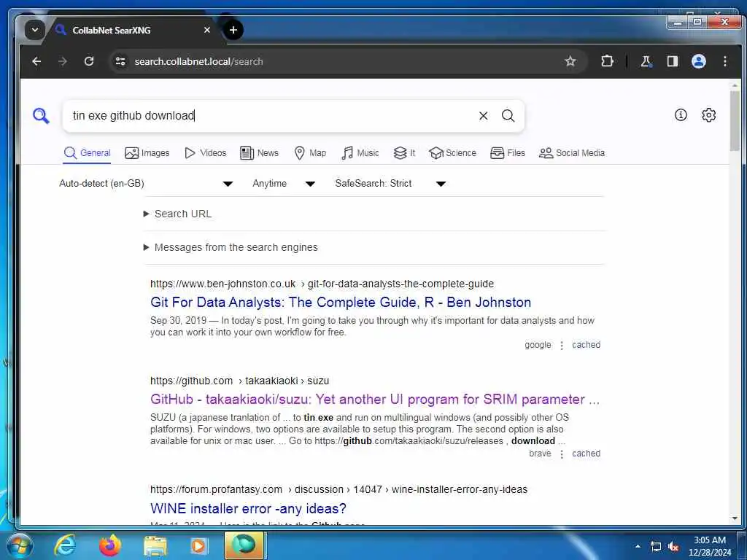Select the General search category
This screenshot has width=747, height=560.
tap(88, 153)
